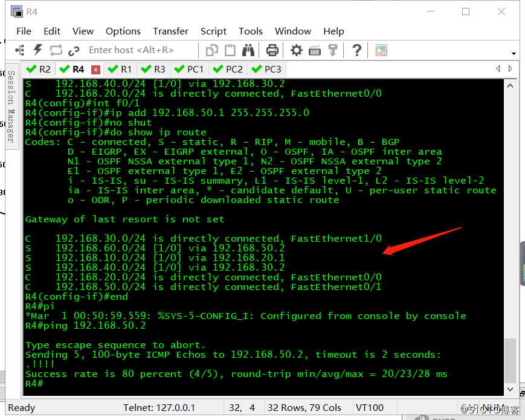Screen dimensions: 525x420
Task: Open the Connect session manager icon
Action: (x=20, y=50)
